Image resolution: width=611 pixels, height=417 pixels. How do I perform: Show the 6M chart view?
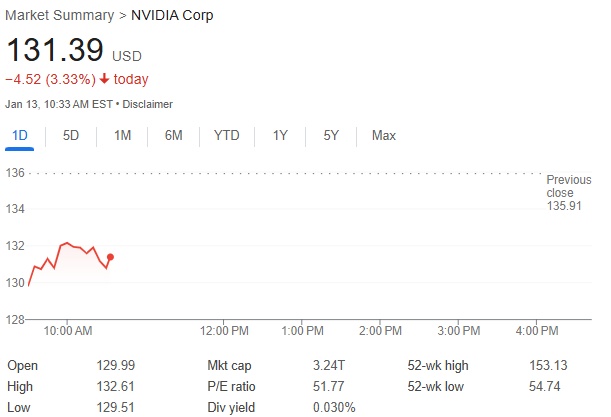pyautogui.click(x=174, y=135)
